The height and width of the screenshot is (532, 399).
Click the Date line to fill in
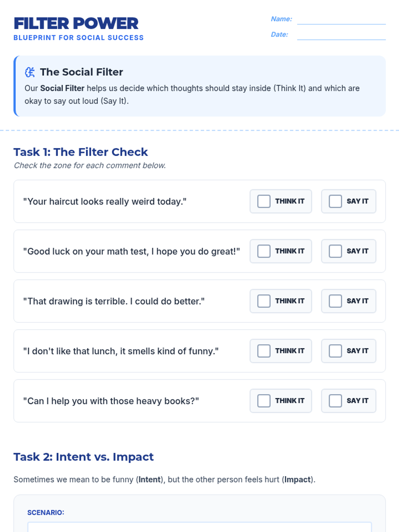[x=341, y=35]
